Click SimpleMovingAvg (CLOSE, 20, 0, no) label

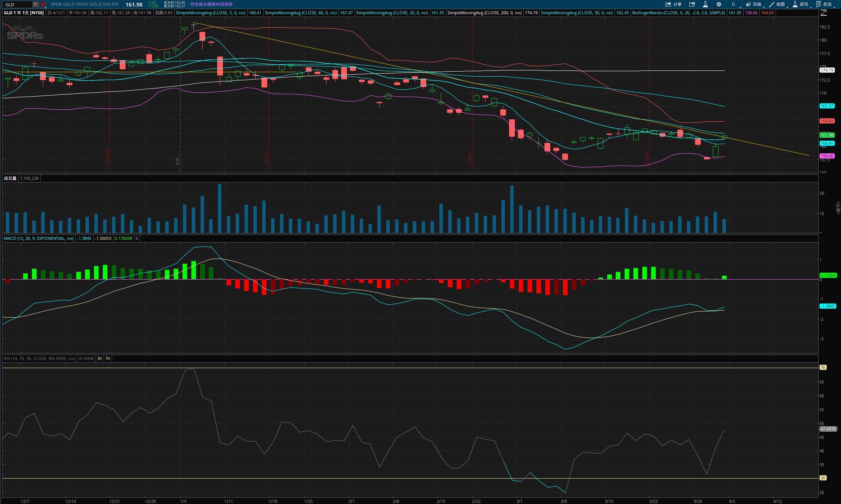[392, 13]
